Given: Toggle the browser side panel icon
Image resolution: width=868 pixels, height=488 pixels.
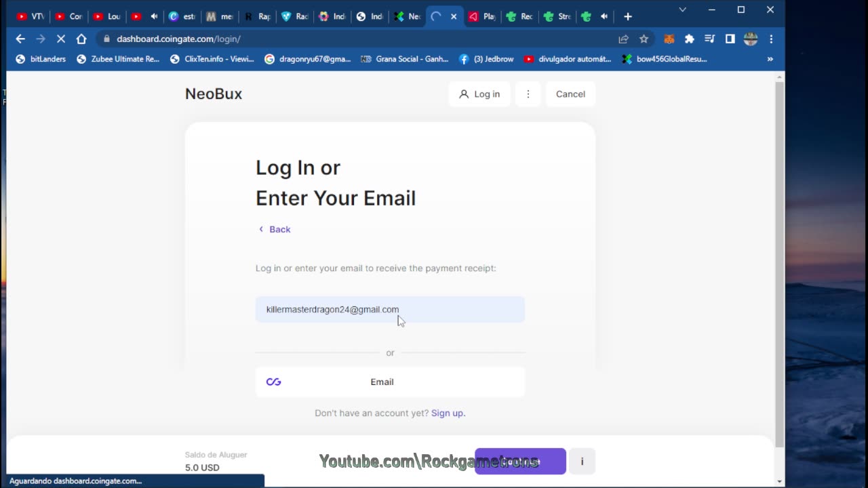Looking at the screenshot, I should (x=730, y=39).
